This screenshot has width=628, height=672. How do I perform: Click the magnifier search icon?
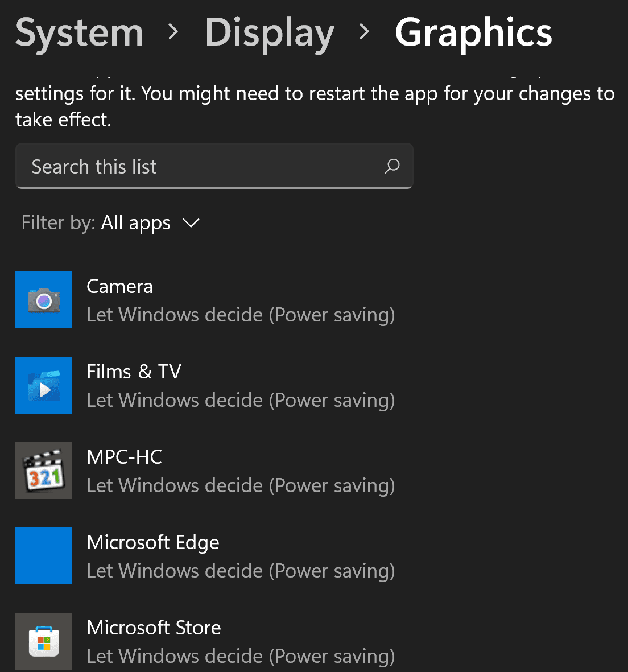tap(391, 166)
